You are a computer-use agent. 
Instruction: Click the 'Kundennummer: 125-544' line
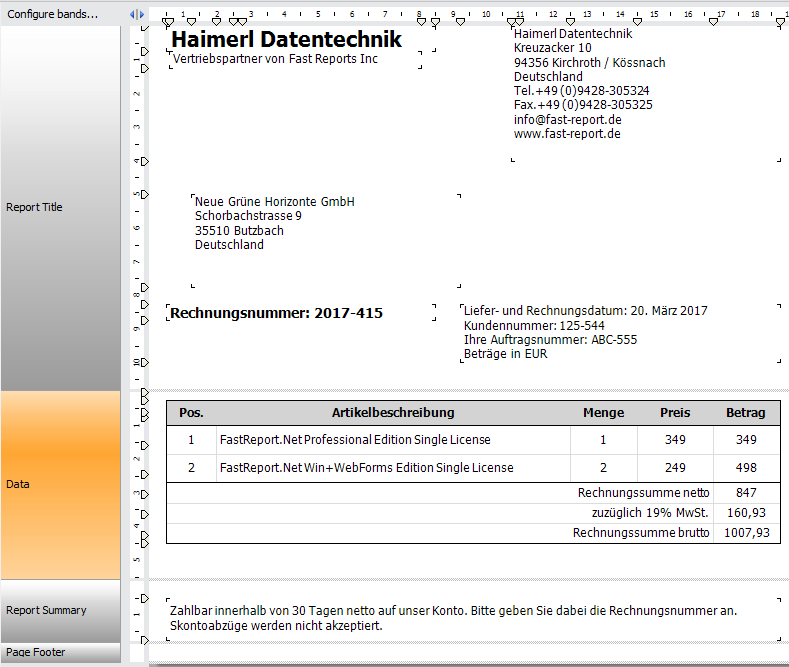[534, 325]
